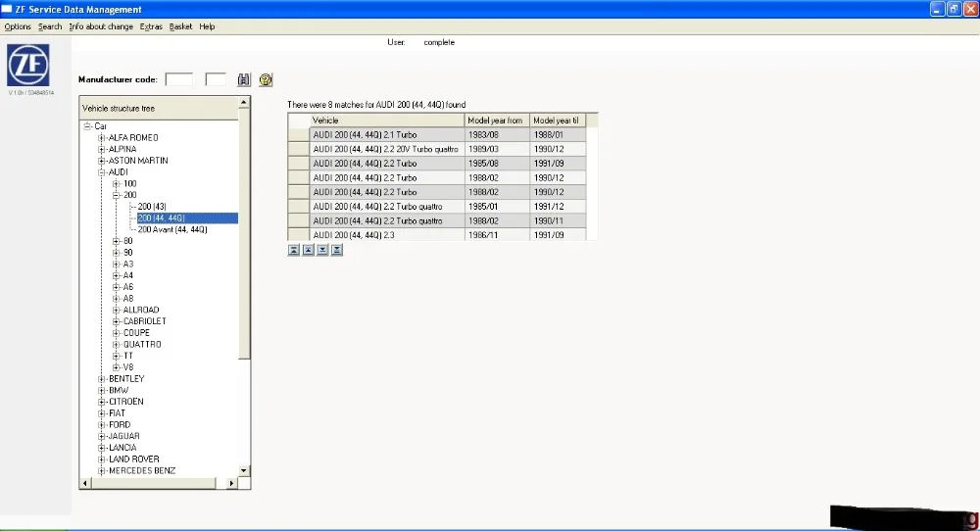Screen dimensions: 980x531
Task: Expand the AUDI A4 node
Action: pos(117,275)
